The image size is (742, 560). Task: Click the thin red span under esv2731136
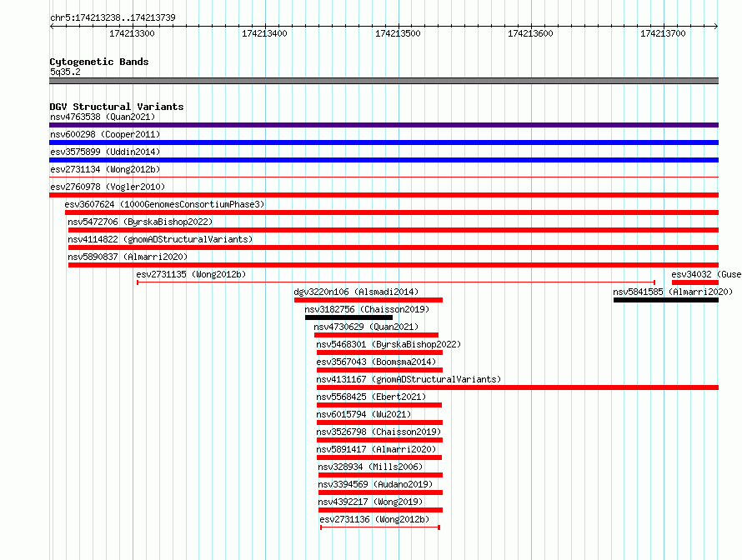click(x=380, y=527)
